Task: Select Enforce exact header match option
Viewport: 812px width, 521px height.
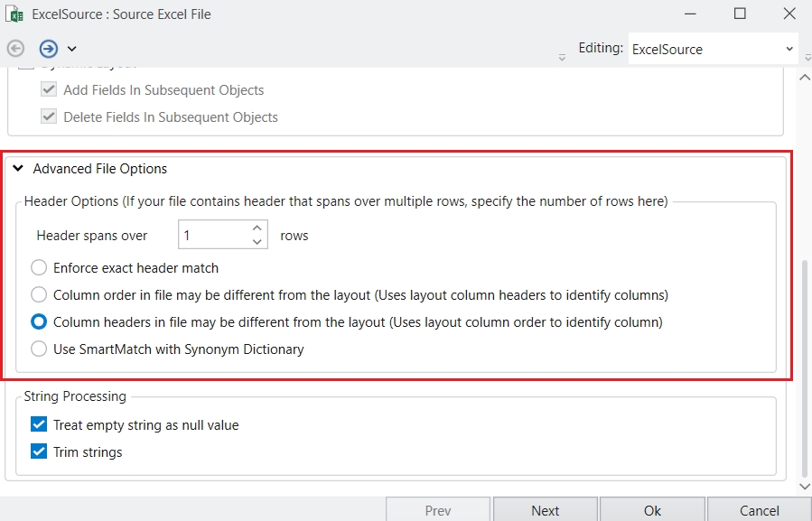Action: point(39,267)
